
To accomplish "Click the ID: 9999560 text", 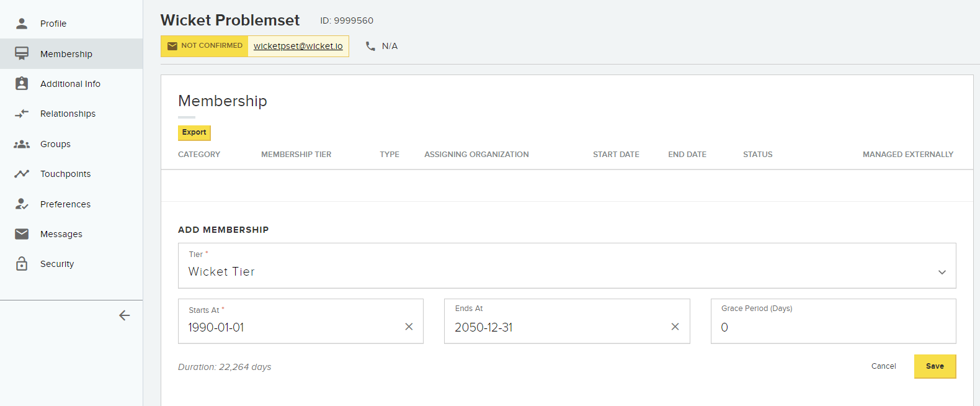I will 347,20.
